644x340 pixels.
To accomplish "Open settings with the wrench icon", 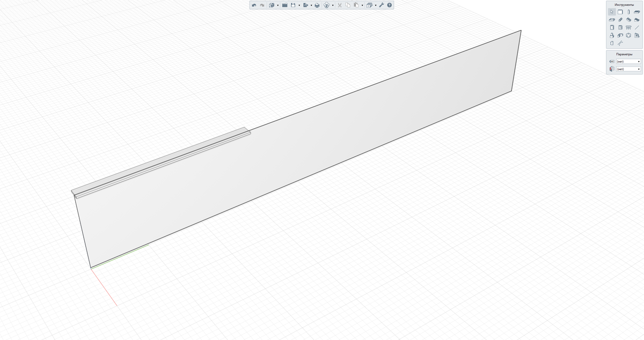I will pos(381,5).
